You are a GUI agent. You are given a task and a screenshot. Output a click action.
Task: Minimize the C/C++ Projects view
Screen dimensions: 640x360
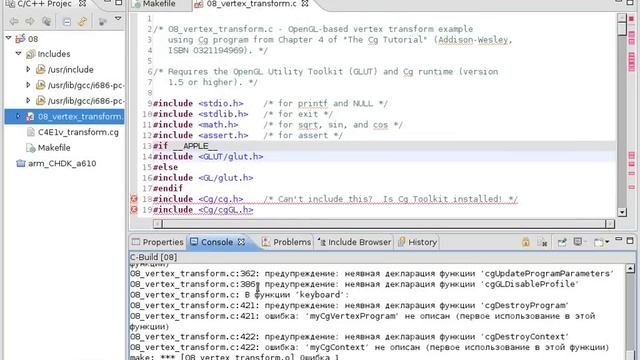[107, 2]
